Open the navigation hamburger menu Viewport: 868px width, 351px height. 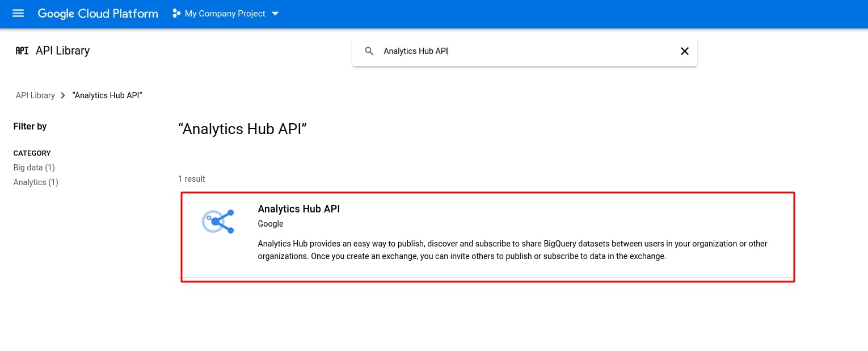tap(18, 13)
